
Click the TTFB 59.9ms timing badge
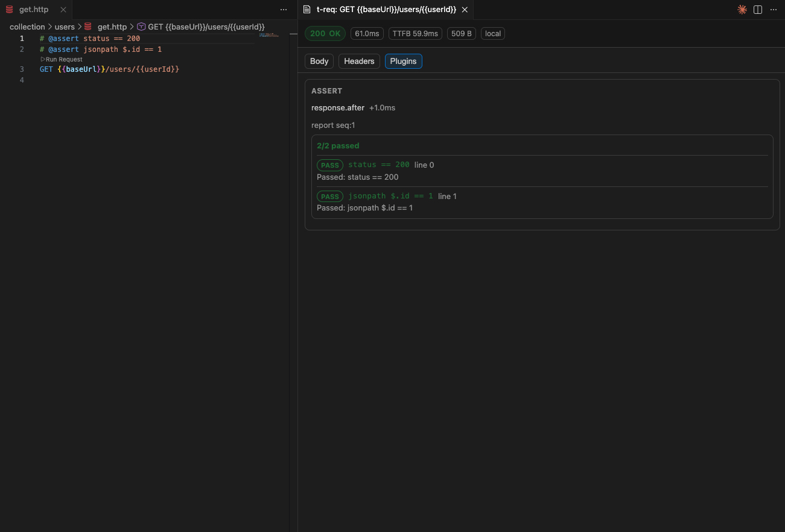pos(415,33)
